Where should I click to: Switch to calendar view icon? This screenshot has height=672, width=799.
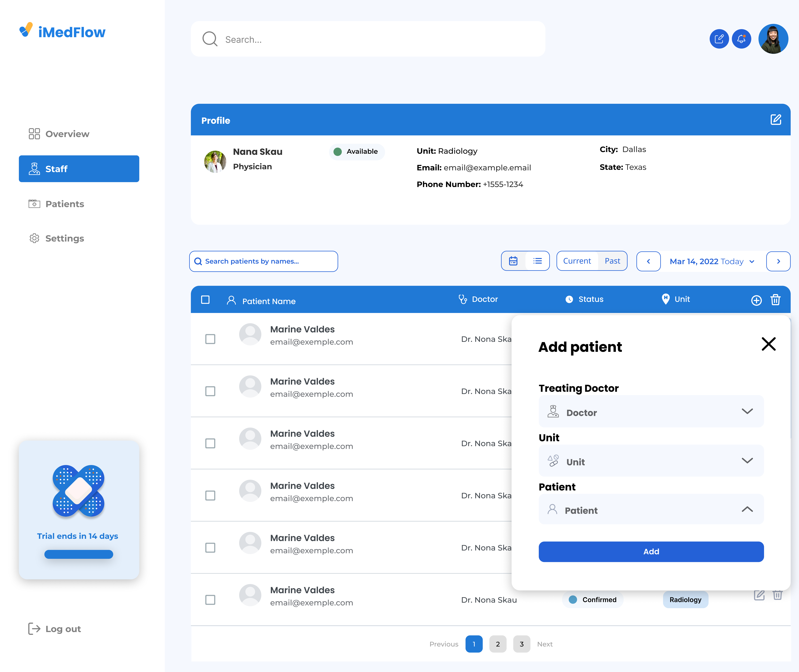513,261
